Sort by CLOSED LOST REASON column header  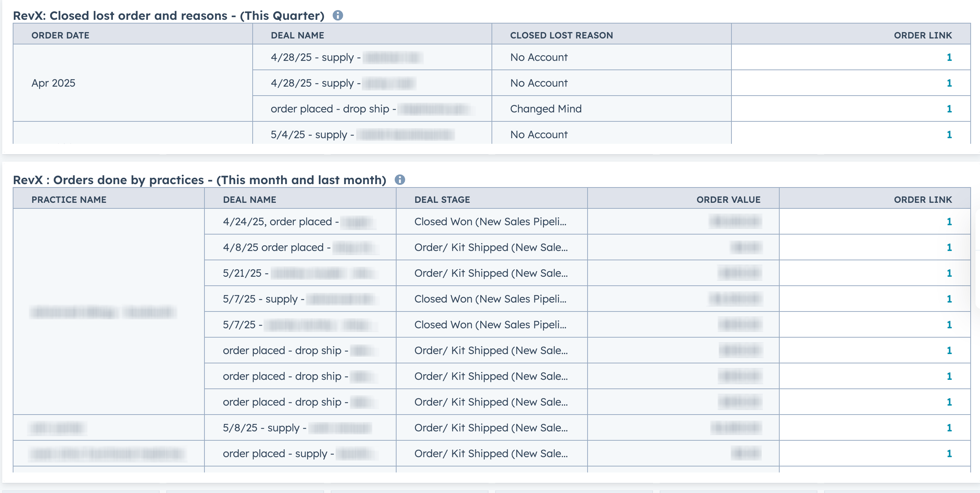pos(561,35)
